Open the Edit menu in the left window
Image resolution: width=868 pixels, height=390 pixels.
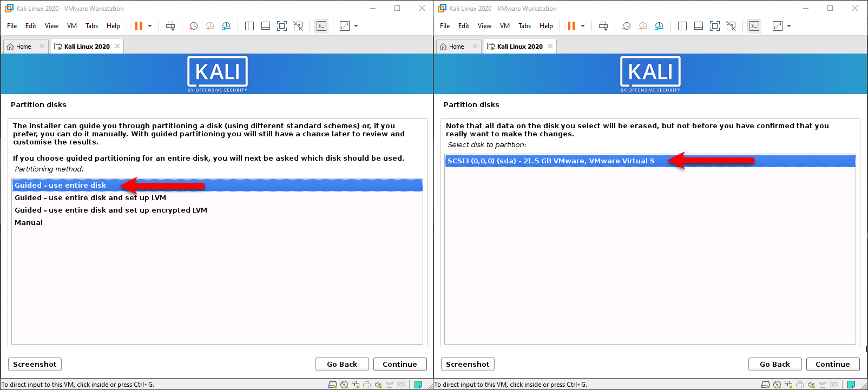31,26
